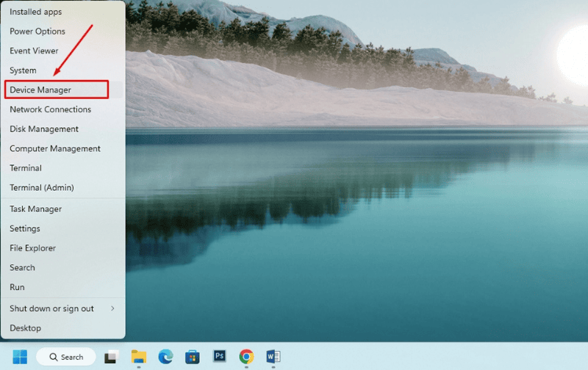Launch Terminal (Admin) from the menu

(x=42, y=188)
